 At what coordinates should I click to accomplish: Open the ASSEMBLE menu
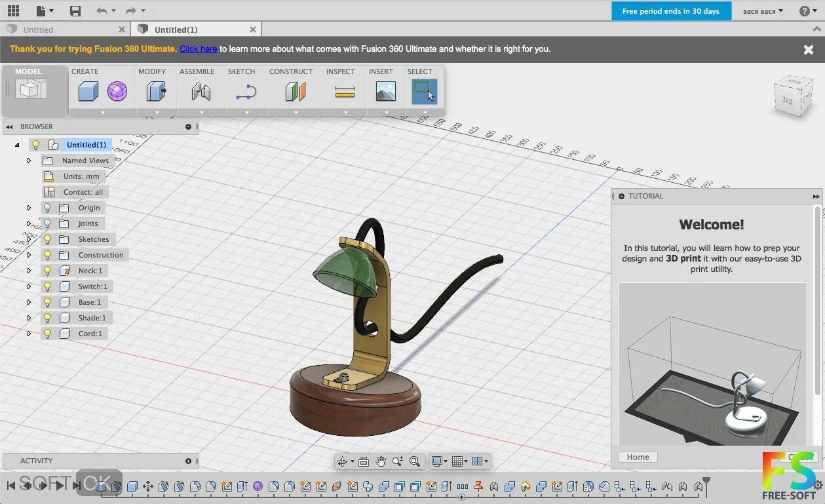(x=197, y=71)
